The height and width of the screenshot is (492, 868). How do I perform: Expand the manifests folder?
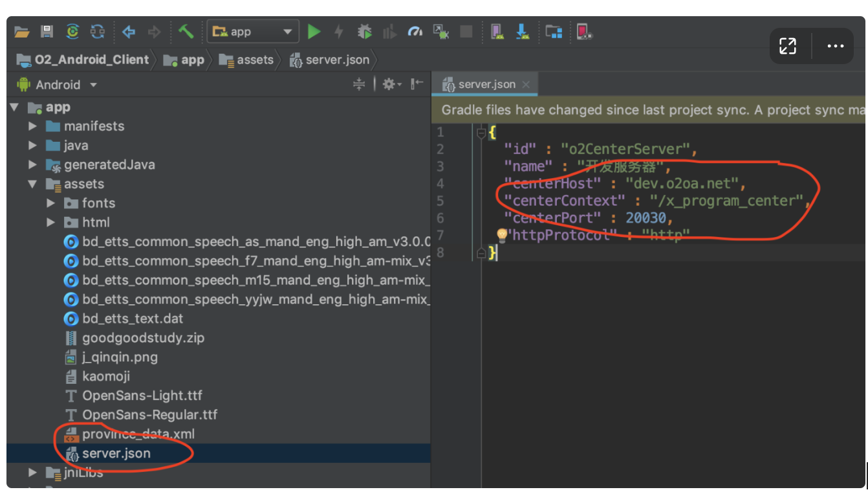pyautogui.click(x=32, y=126)
